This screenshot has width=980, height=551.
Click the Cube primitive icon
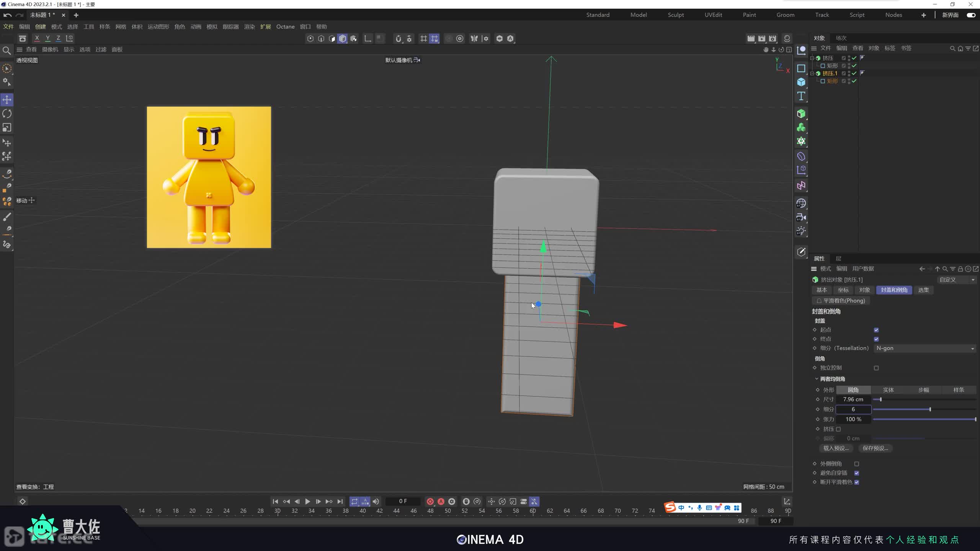801,82
